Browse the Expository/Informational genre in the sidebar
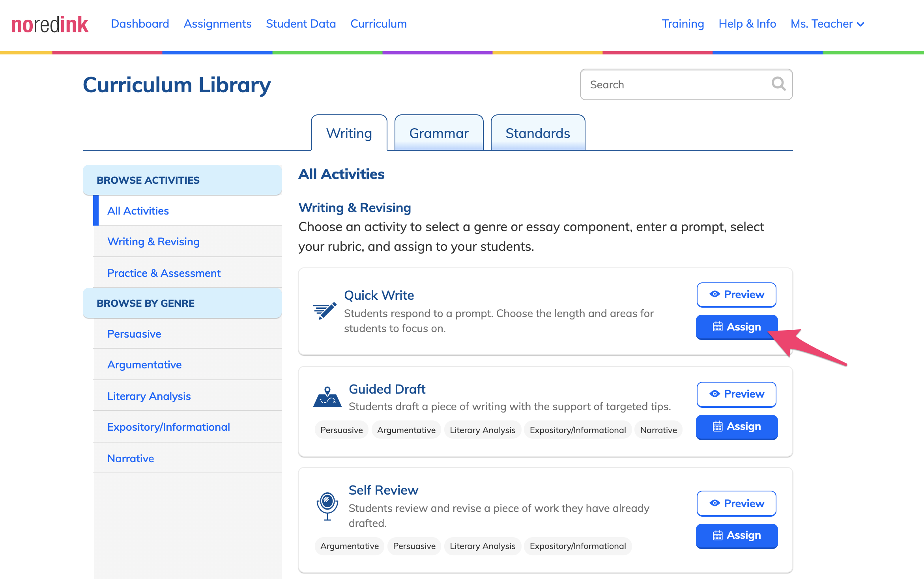 (x=187, y=427)
